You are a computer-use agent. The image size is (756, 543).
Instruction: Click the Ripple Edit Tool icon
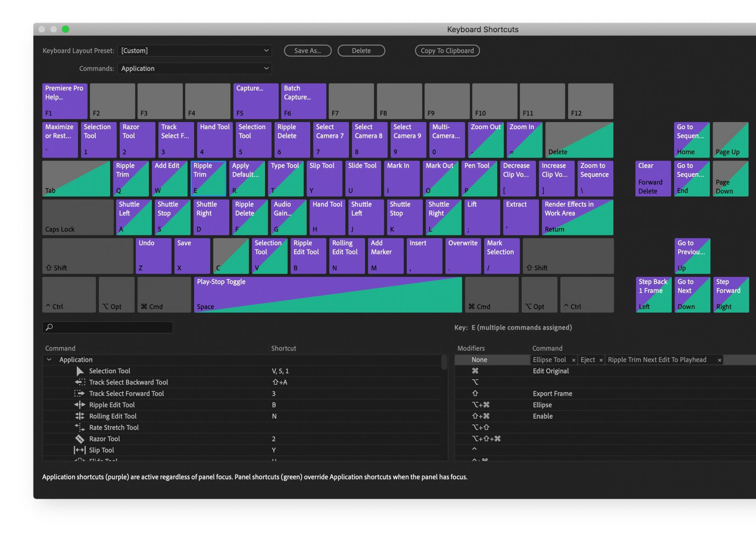pyautogui.click(x=80, y=405)
